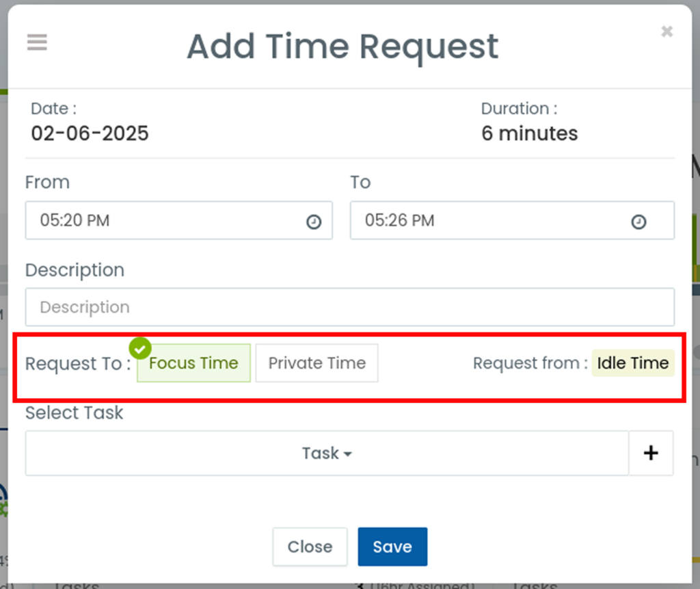Click the 6 minutes duration value
Viewport: 700px width, 589px height.
point(530,133)
